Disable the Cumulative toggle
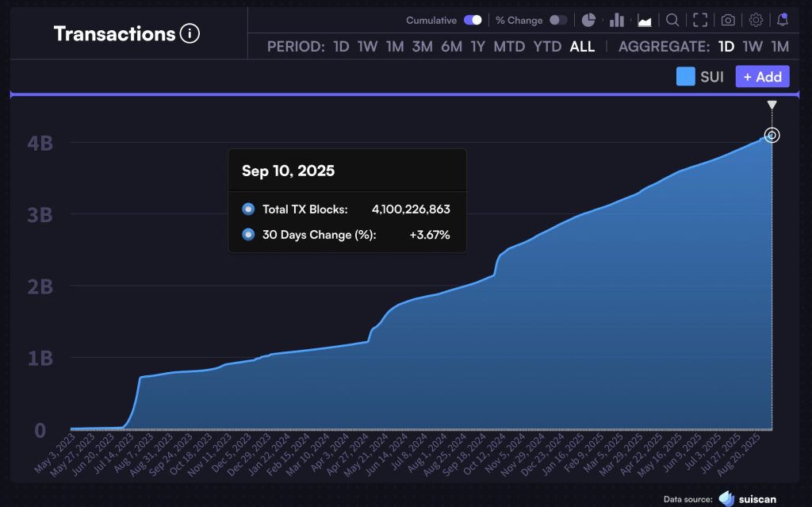This screenshot has width=812, height=507. coord(473,21)
